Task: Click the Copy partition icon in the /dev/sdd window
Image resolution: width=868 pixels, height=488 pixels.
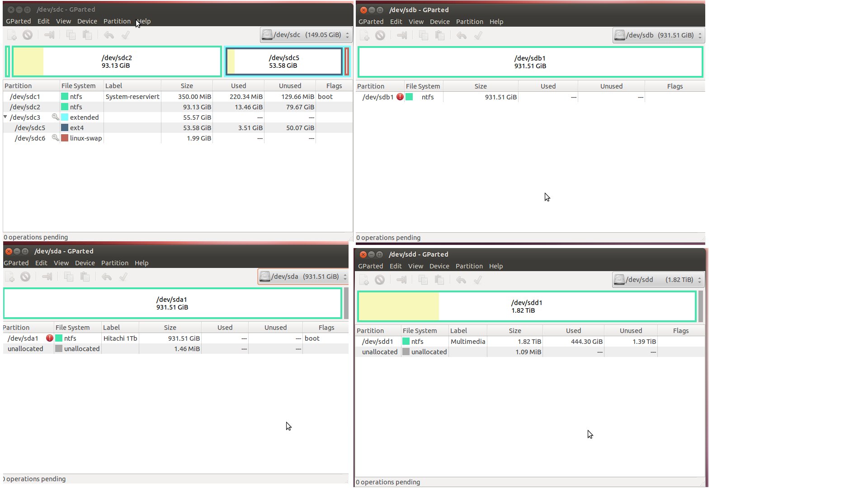Action: click(423, 280)
